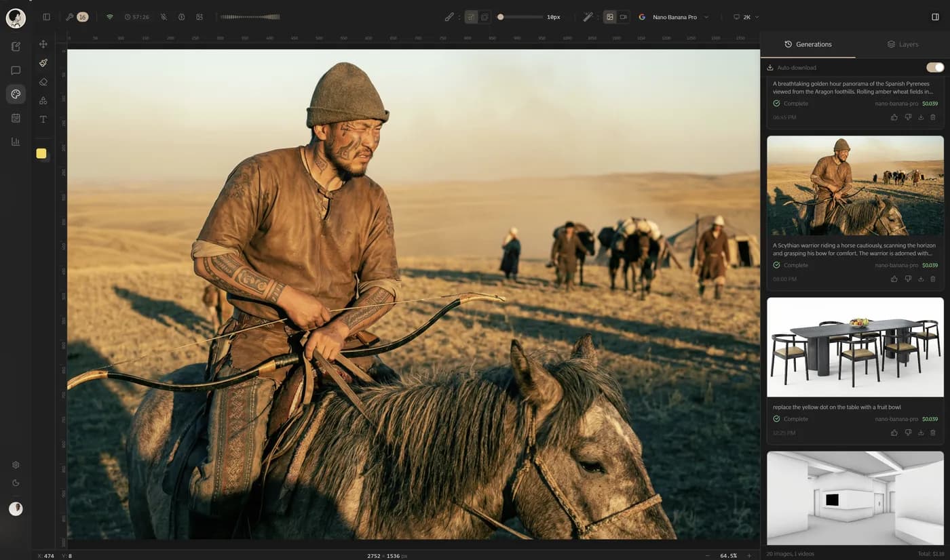Open the 2K resolution dropdown
Image resolution: width=950 pixels, height=560 pixels.
[745, 17]
